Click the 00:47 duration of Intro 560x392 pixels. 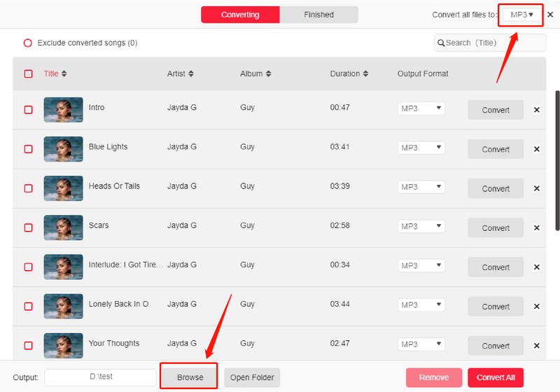coord(339,108)
